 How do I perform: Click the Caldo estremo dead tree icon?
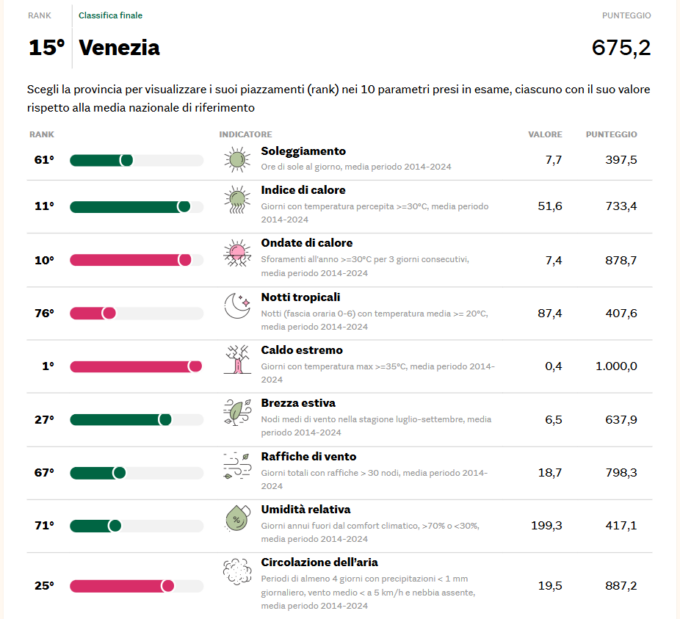pos(237,359)
